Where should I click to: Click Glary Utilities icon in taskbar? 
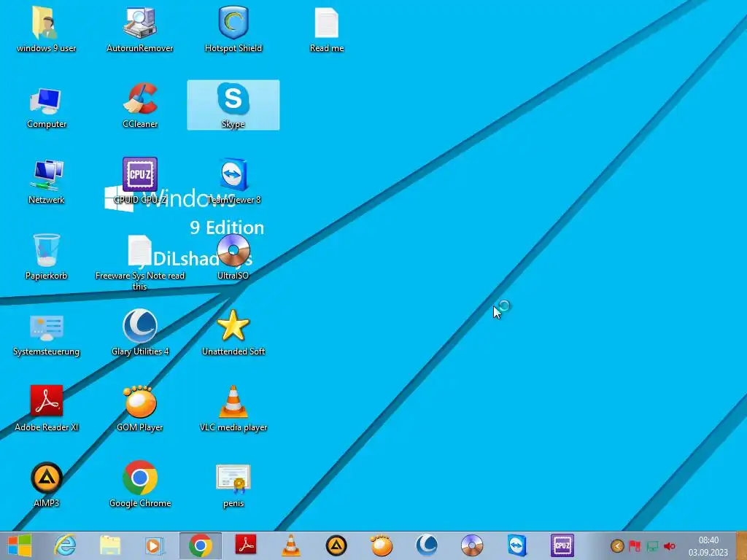pyautogui.click(x=427, y=545)
